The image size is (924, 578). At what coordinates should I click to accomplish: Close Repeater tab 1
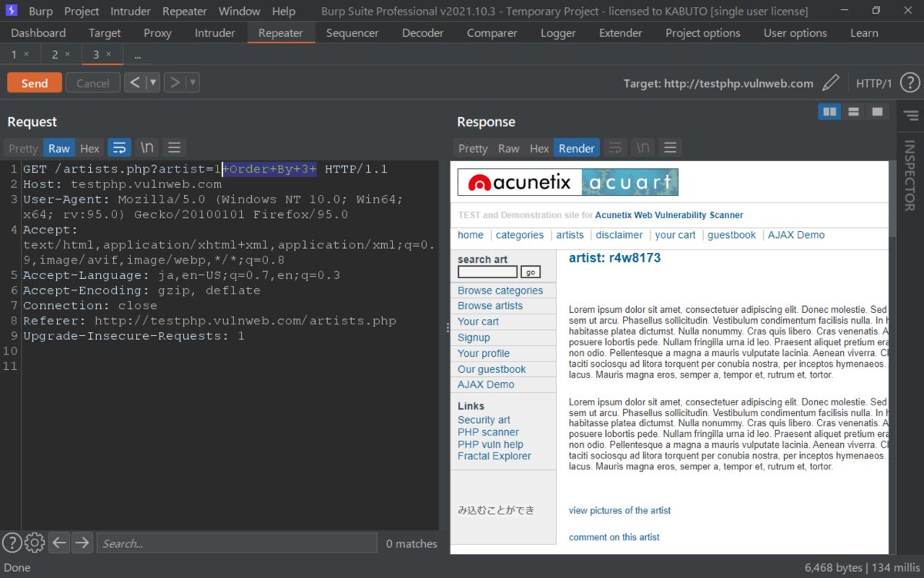(x=26, y=54)
